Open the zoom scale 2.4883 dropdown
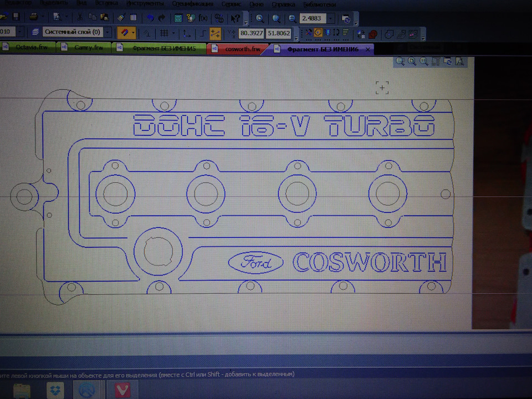Viewport: 532px width, 399px height. pyautogui.click(x=331, y=19)
